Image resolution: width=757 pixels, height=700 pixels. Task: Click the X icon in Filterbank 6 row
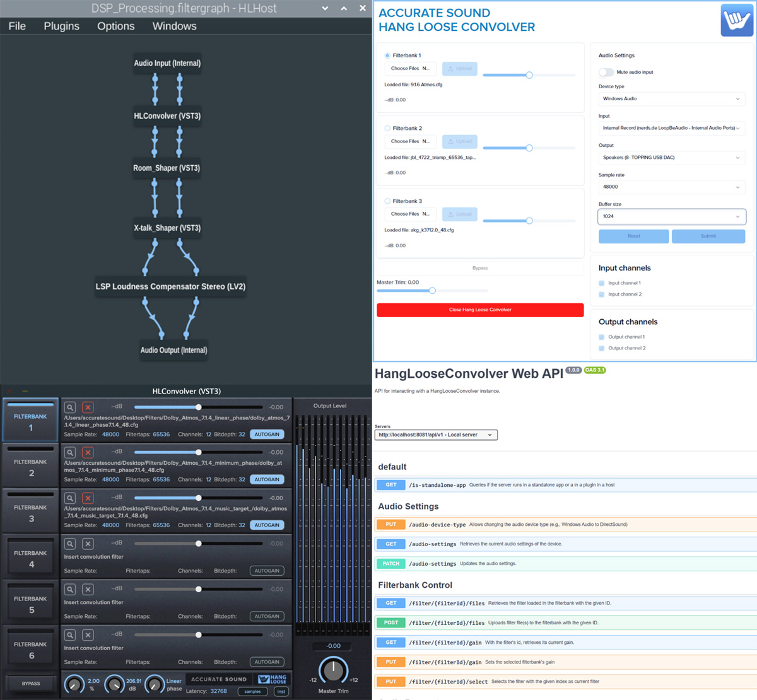coord(88,635)
